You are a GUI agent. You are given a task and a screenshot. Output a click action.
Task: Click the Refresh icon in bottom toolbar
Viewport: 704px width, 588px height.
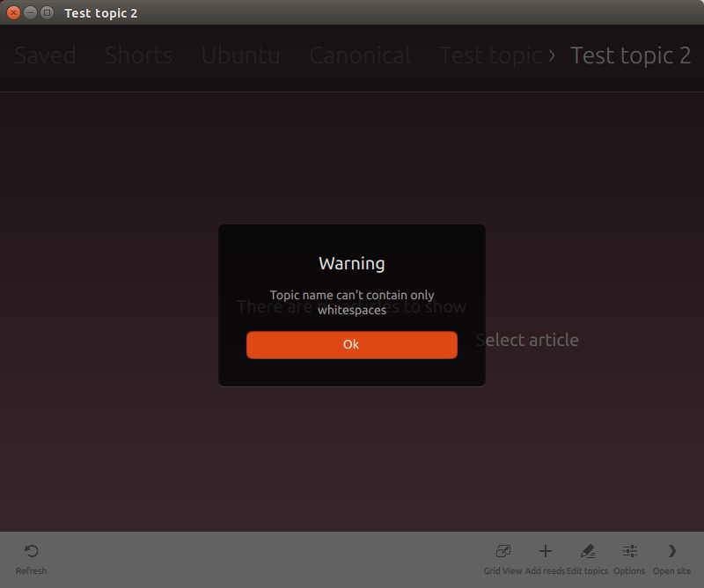coord(31,552)
